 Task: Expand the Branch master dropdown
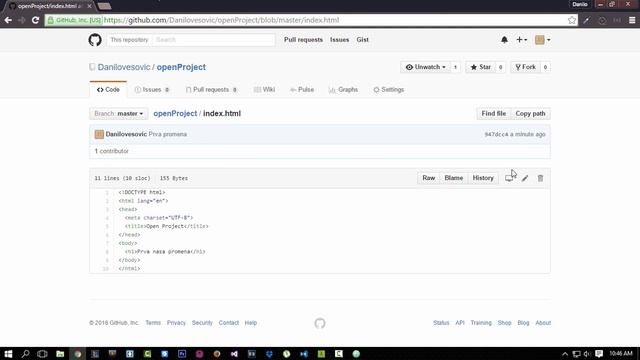(x=119, y=113)
